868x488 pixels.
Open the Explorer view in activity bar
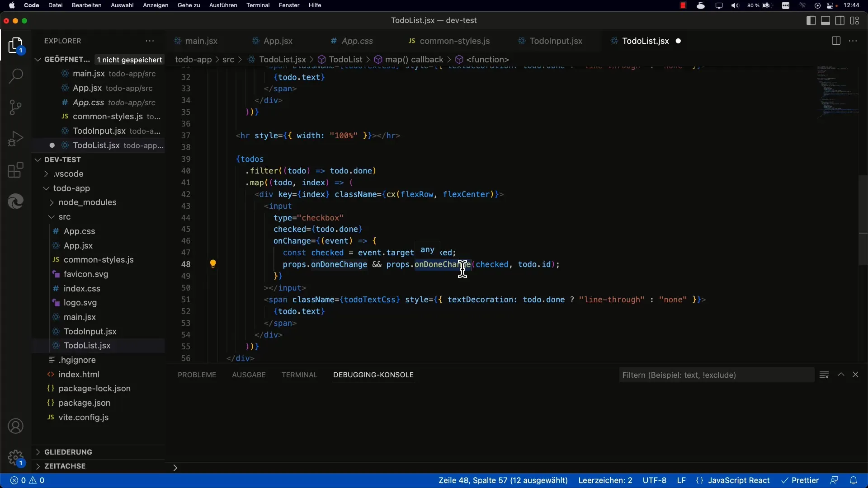(16, 45)
